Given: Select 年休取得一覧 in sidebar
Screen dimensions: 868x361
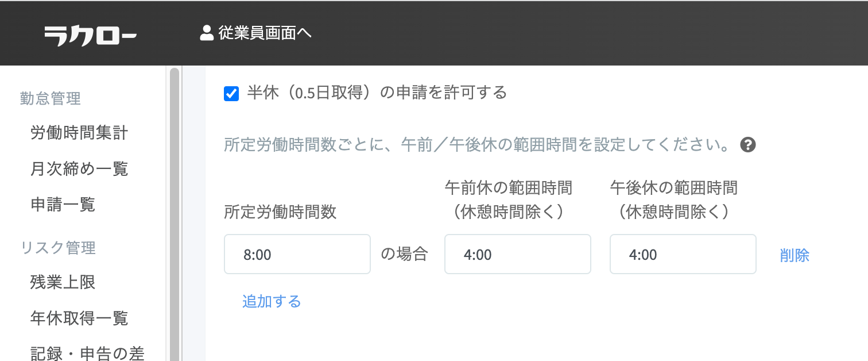Looking at the screenshot, I should pyautogui.click(x=79, y=318).
